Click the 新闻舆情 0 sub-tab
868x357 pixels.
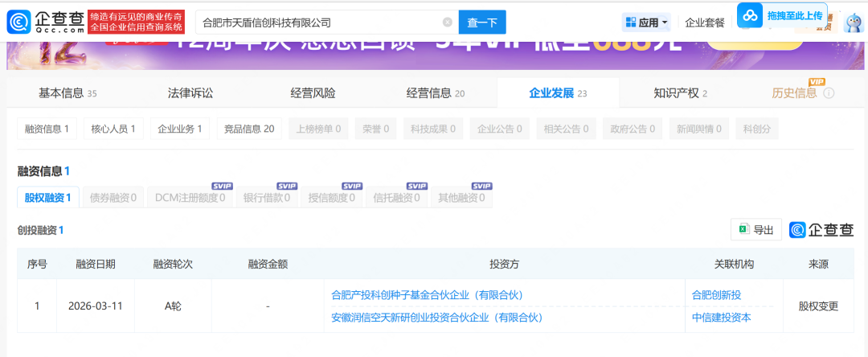pyautogui.click(x=698, y=129)
